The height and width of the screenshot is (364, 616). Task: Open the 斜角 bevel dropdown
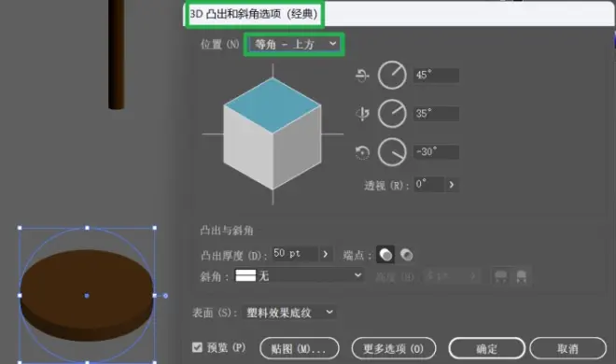coord(299,275)
